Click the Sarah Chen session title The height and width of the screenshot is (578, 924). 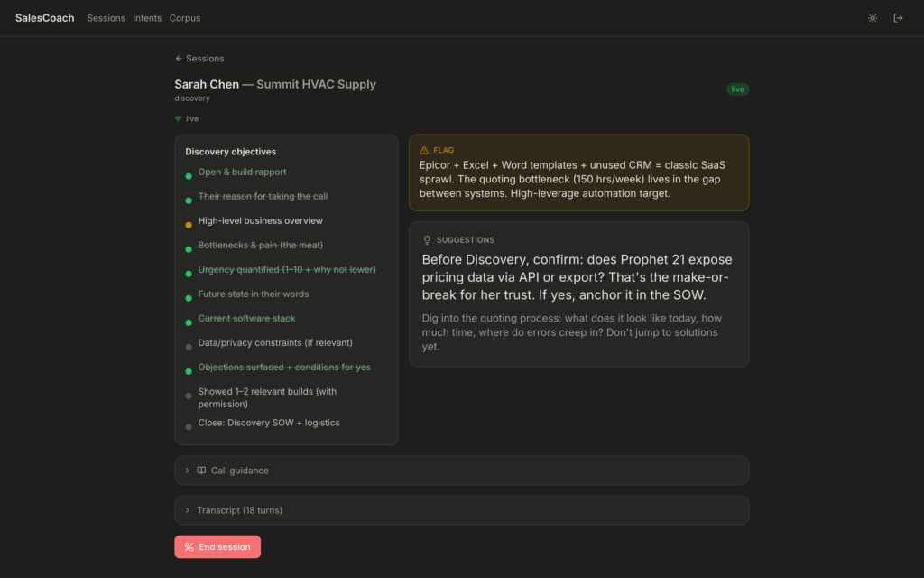point(207,84)
